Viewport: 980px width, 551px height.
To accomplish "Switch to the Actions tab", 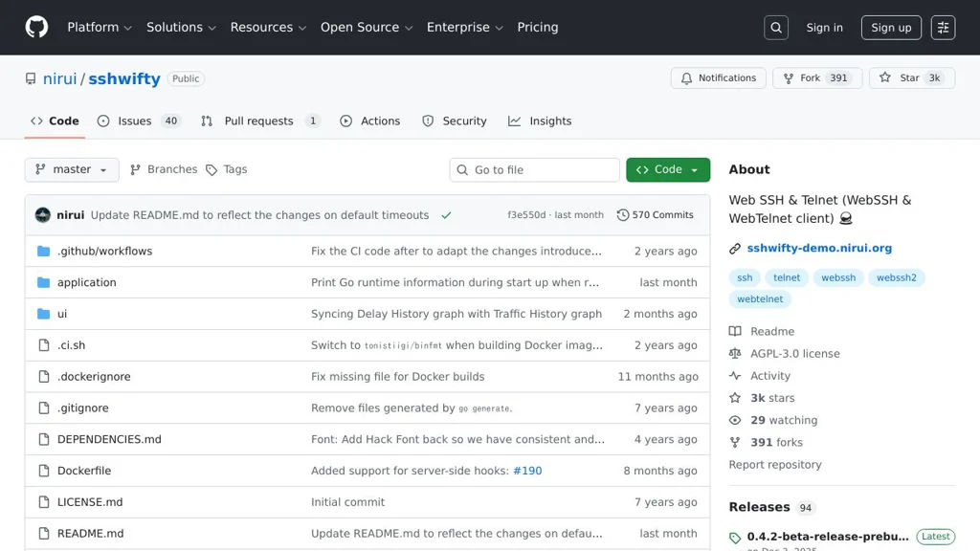I will click(x=370, y=121).
